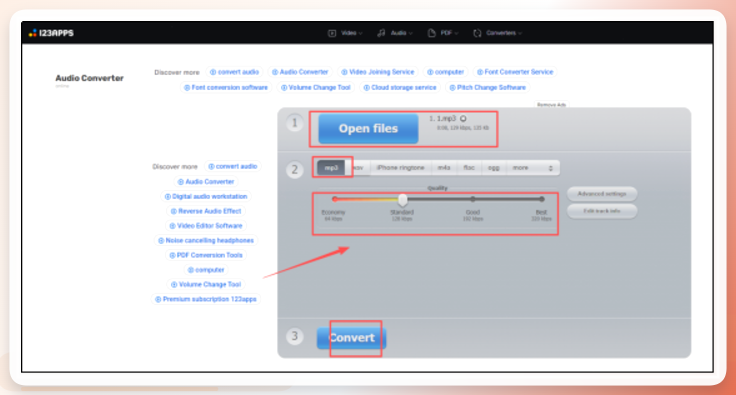Viewport: 736px width, 395px height.
Task: Open the Cloud storage service link
Action: [400, 88]
